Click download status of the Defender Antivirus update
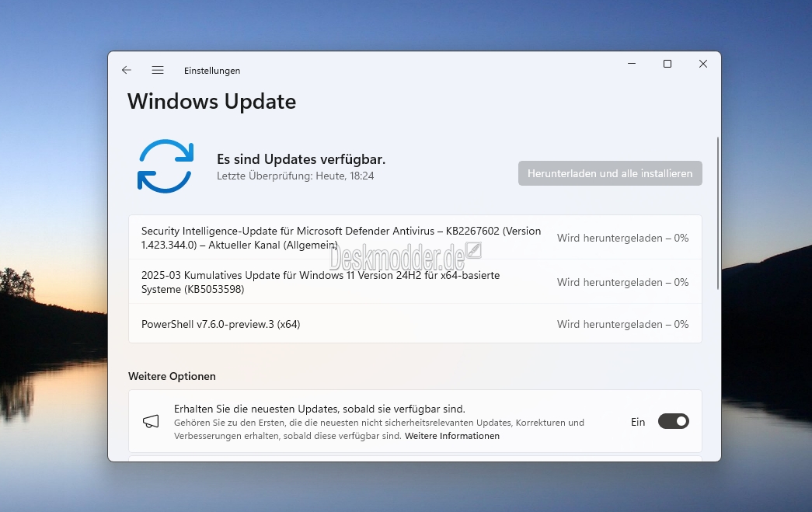The image size is (812, 512). pos(622,239)
